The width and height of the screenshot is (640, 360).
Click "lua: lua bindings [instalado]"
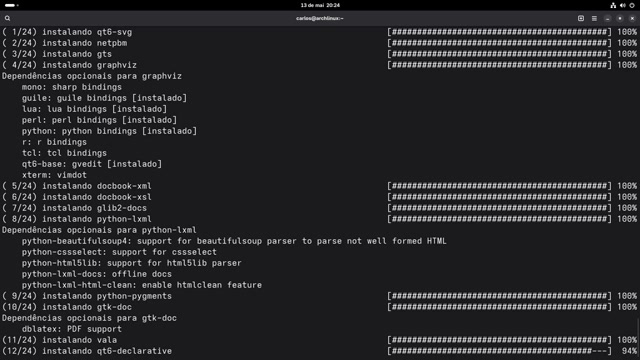94,109
